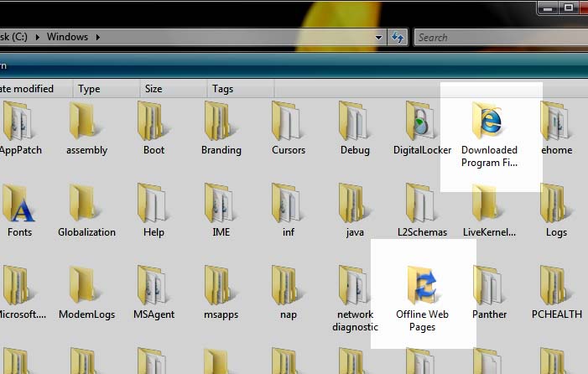Select the Panther folder icon

click(x=489, y=286)
